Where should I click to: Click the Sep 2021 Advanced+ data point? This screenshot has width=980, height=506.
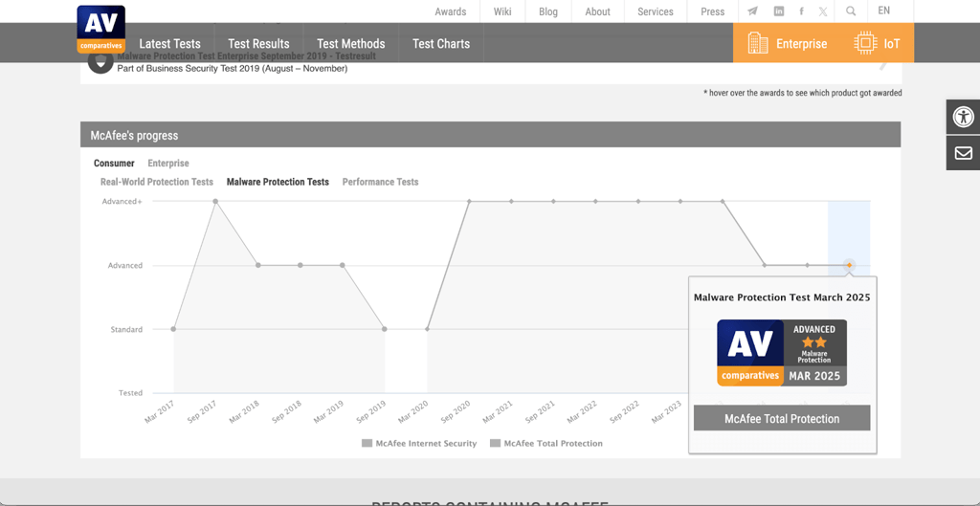(x=554, y=201)
